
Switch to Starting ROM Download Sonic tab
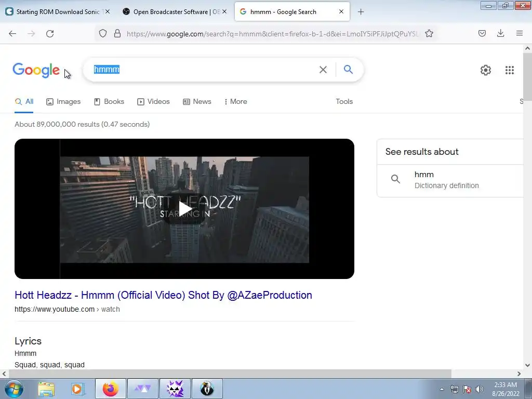coord(57,12)
